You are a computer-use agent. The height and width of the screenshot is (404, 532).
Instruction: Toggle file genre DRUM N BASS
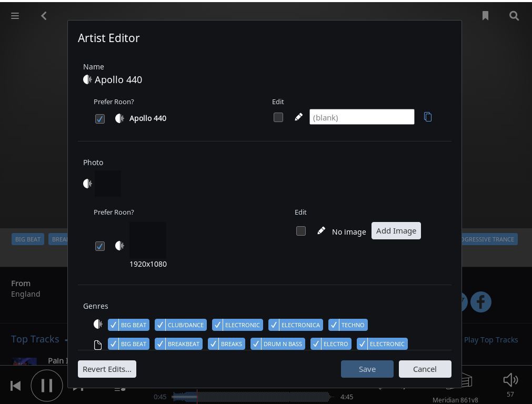point(277,344)
